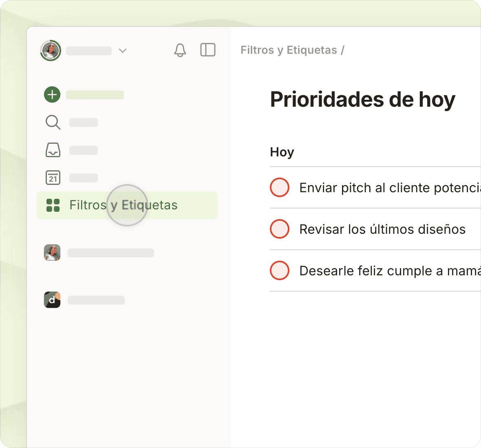
Task: Open search via magnifying glass icon
Action: pyautogui.click(x=53, y=122)
